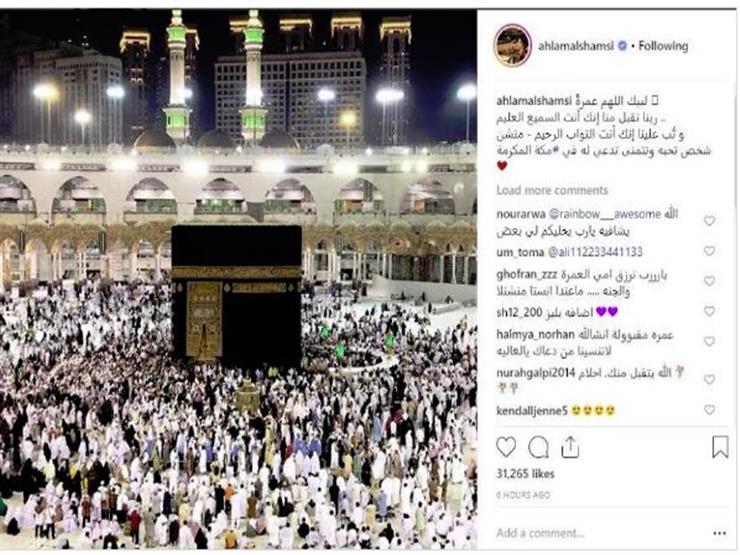Like nourarwa's comment

coord(709,220)
